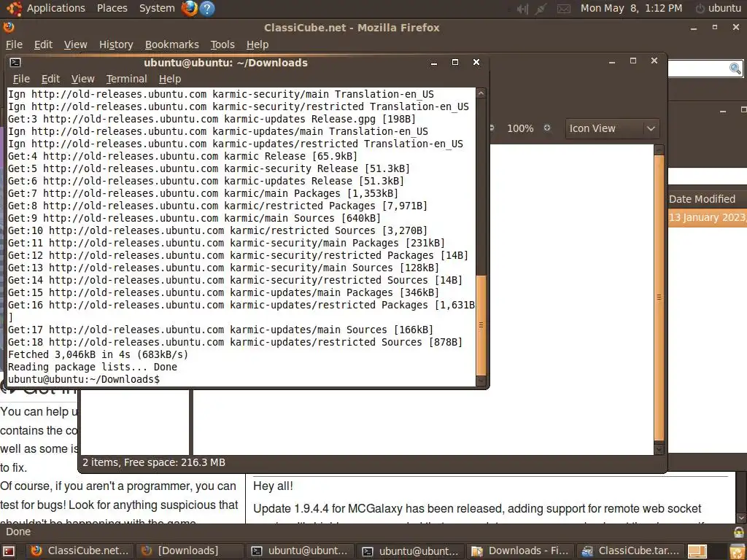Open the Ubuntu logo Applications menu

point(15,8)
